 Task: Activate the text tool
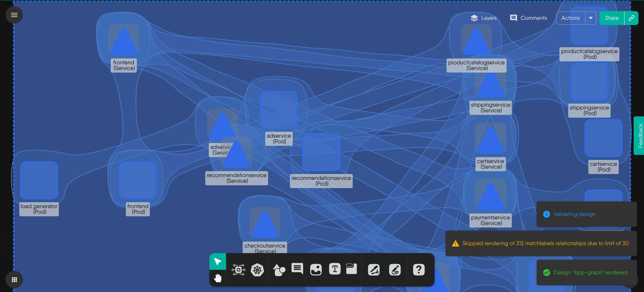pyautogui.click(x=335, y=269)
